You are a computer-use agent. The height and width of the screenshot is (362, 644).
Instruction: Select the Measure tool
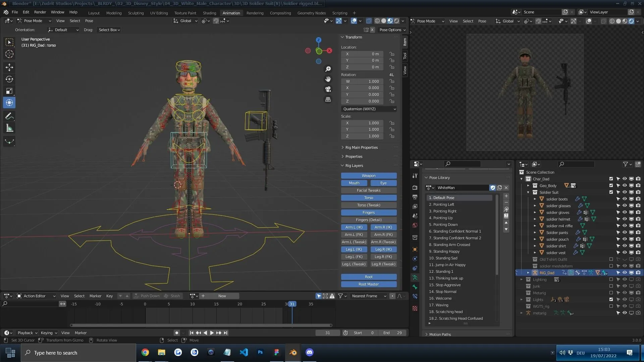(x=9, y=128)
